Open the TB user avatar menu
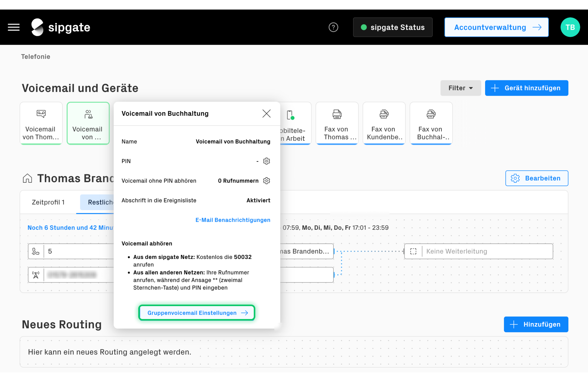This screenshot has height=382, width=588. point(570,27)
